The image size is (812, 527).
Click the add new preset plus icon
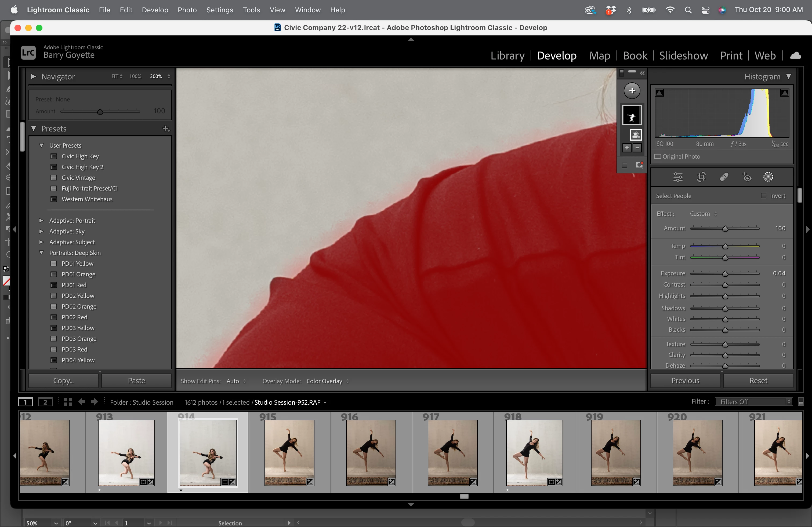click(x=165, y=129)
